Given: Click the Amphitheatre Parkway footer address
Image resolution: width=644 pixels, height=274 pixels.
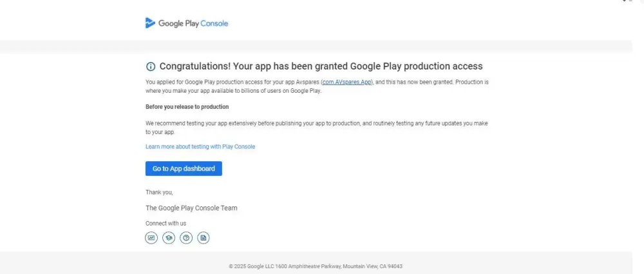Looking at the screenshot, I should point(341,266).
